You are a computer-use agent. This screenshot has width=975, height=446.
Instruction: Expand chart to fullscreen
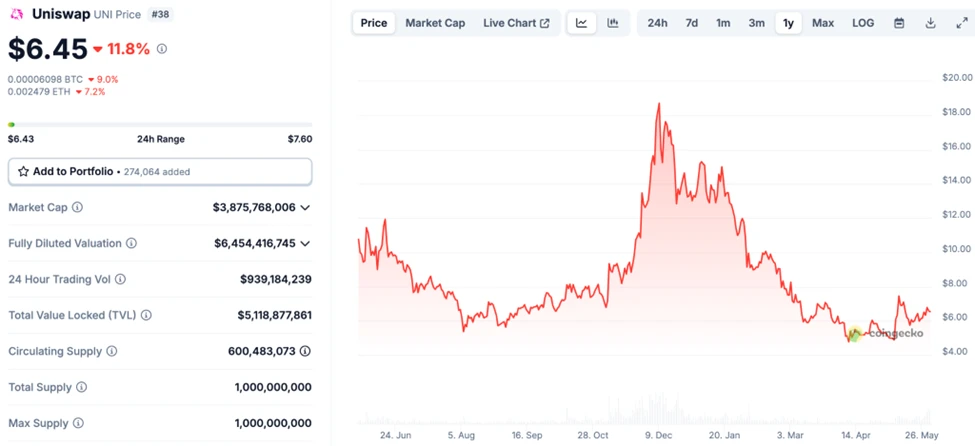[x=961, y=23]
